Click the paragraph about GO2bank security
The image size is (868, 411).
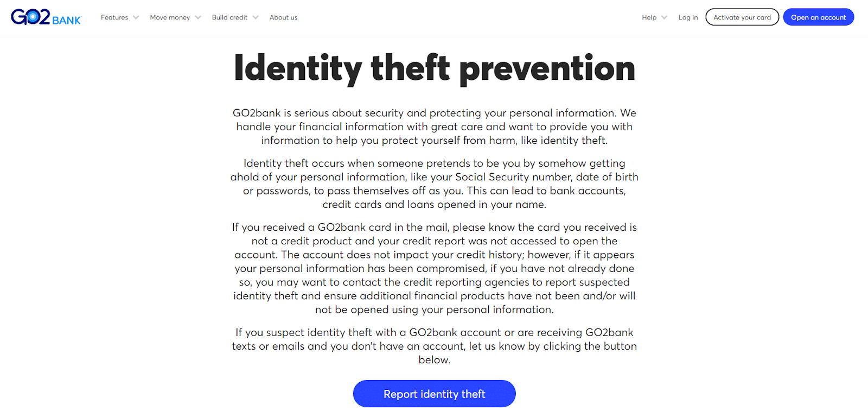pyautogui.click(x=435, y=127)
